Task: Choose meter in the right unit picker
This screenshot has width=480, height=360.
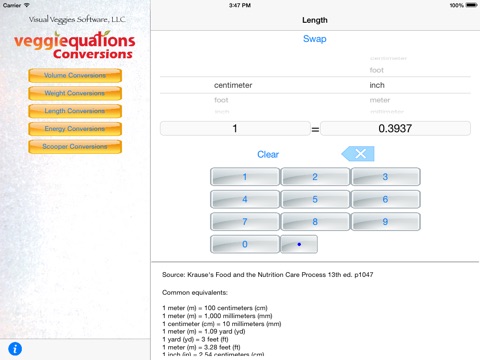Action: [x=380, y=100]
